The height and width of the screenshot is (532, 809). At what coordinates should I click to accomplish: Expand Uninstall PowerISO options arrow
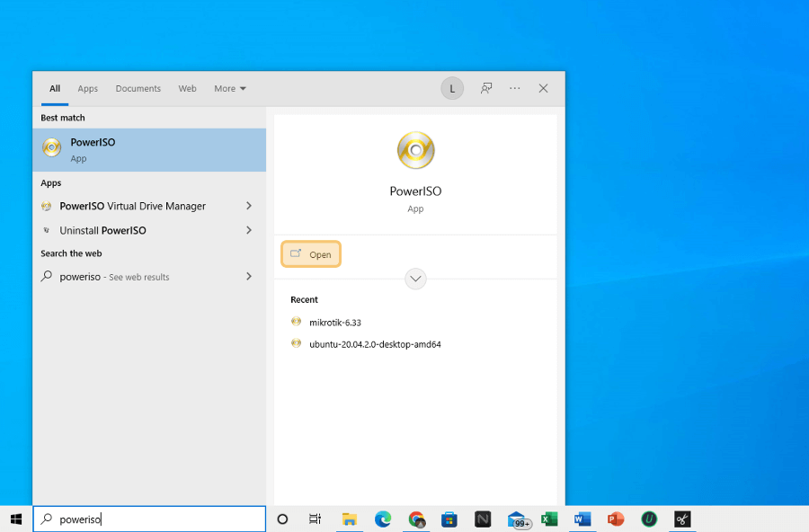(x=249, y=230)
